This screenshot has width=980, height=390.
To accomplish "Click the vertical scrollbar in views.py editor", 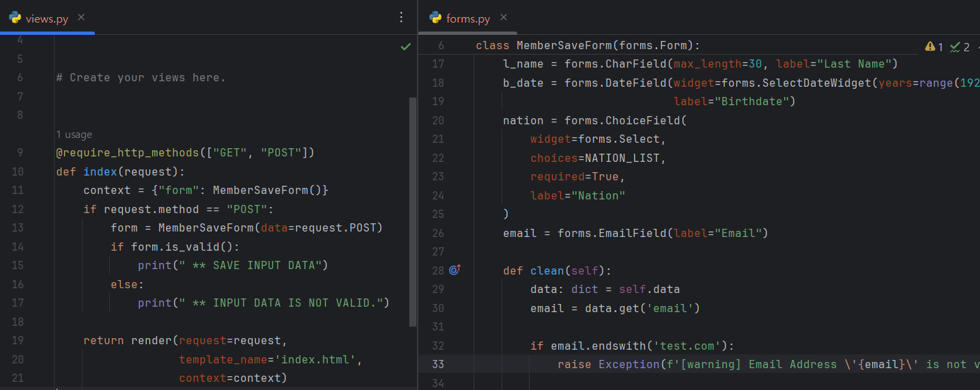I will click(412, 212).
